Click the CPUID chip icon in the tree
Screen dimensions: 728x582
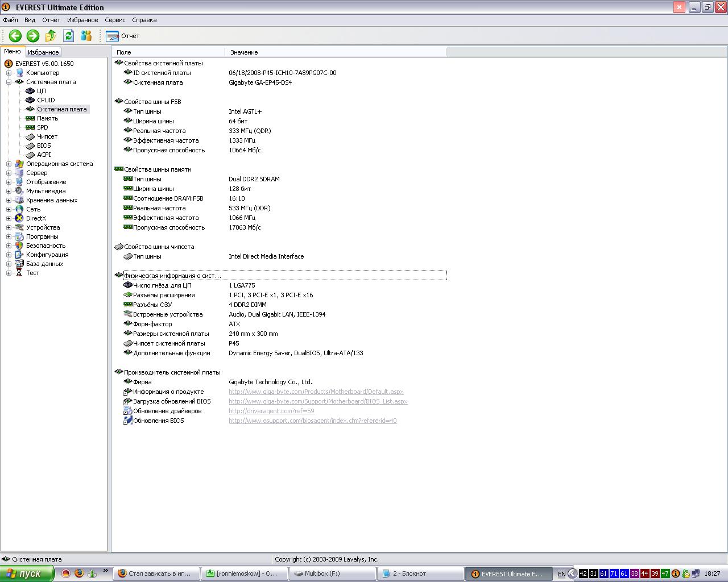tap(30, 100)
